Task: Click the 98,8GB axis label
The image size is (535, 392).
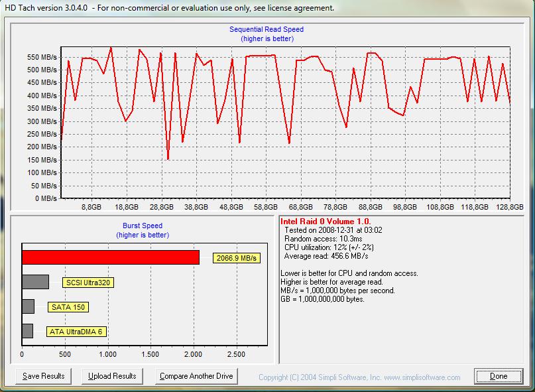Action: click(404, 207)
